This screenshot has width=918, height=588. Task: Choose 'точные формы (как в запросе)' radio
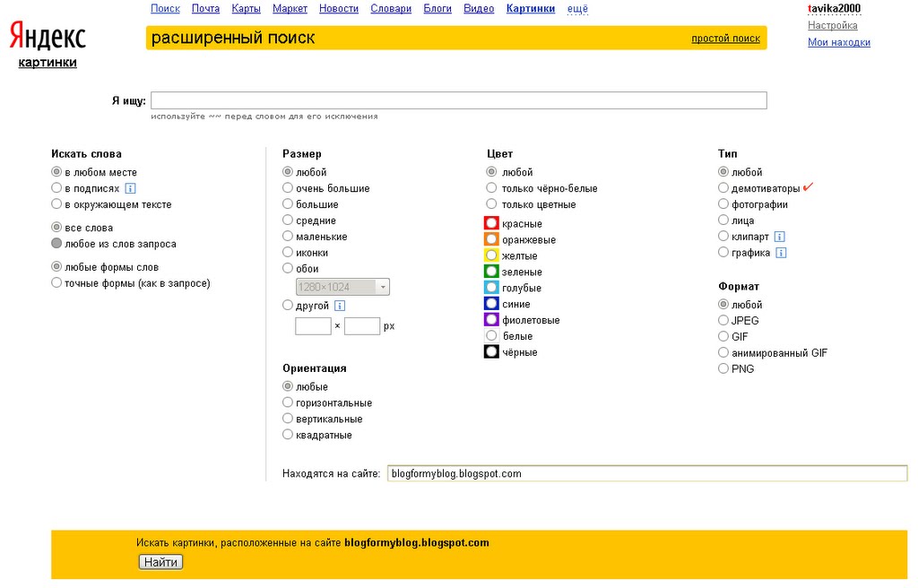56,283
